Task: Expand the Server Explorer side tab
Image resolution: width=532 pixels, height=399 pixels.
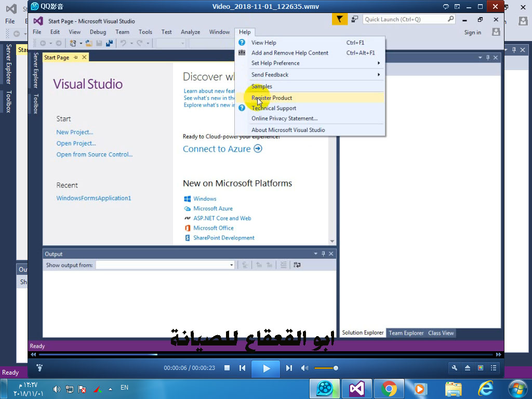Action: 35,71
